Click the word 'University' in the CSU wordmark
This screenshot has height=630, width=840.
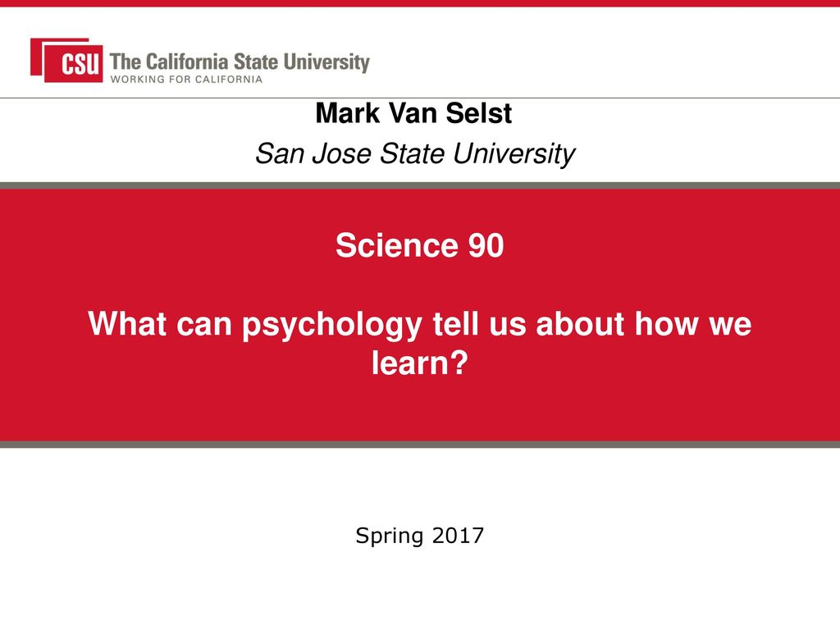coord(326,62)
